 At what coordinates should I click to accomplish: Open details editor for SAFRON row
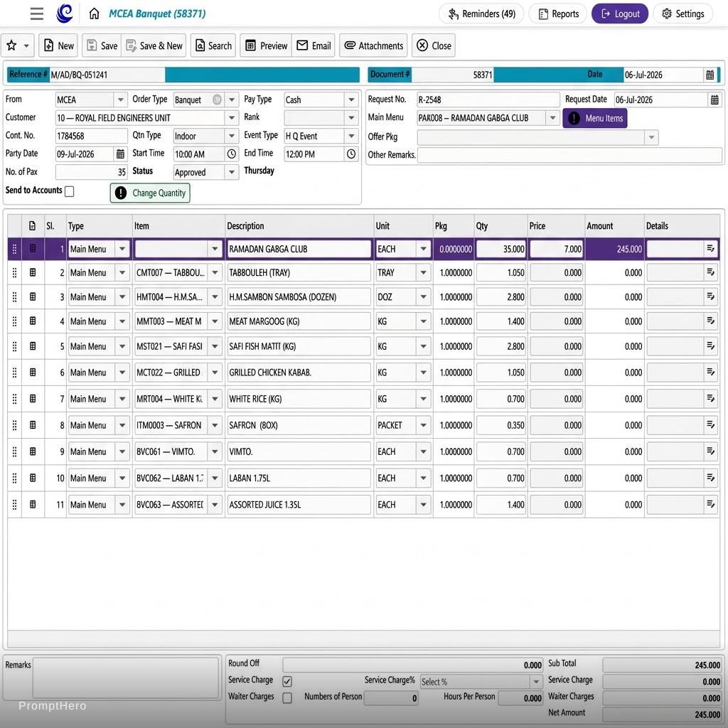point(710,425)
